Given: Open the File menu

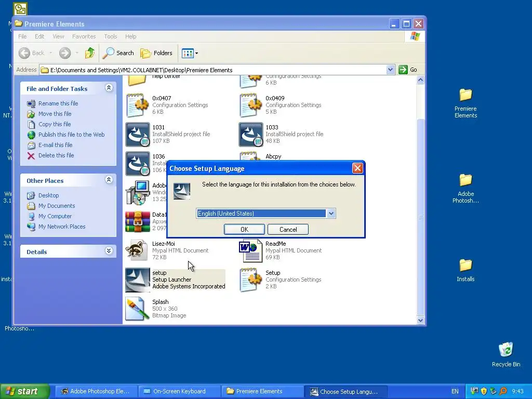Looking at the screenshot, I should click(22, 36).
